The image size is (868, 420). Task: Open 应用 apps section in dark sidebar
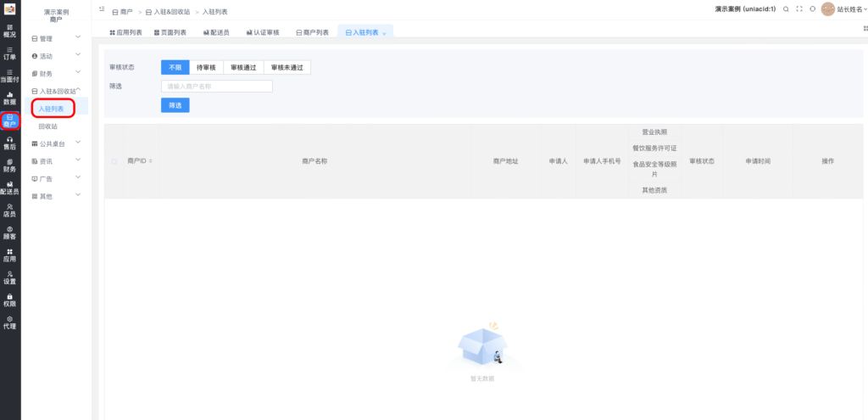(10, 255)
